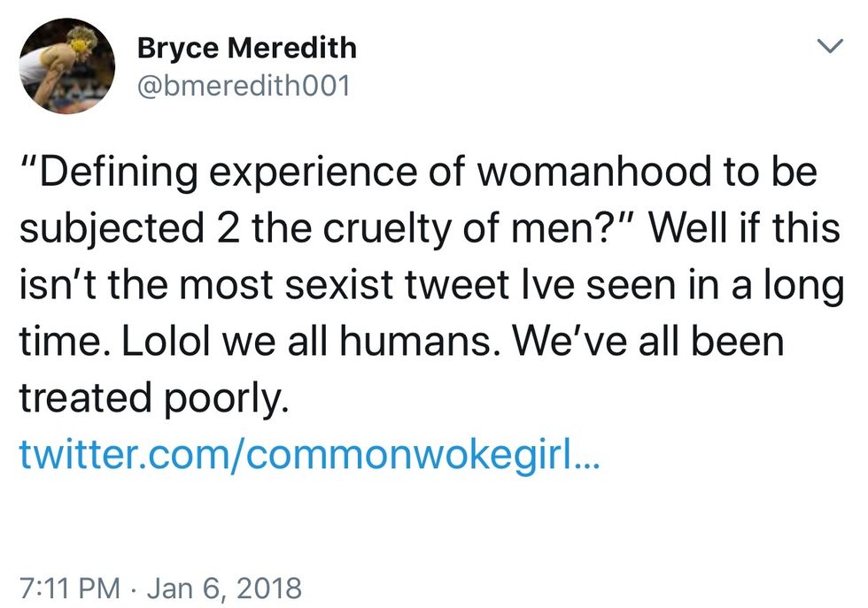Click the "Bryce Meredith" display name

(x=246, y=48)
